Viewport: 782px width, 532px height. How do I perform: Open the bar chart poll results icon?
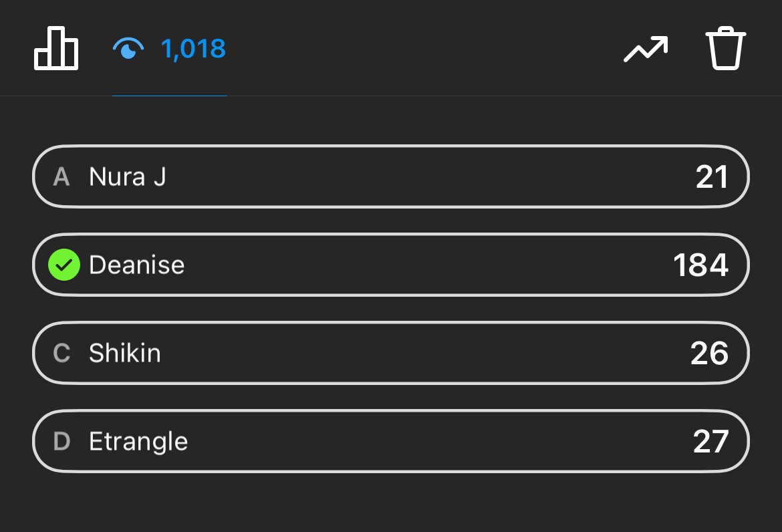pos(56,49)
